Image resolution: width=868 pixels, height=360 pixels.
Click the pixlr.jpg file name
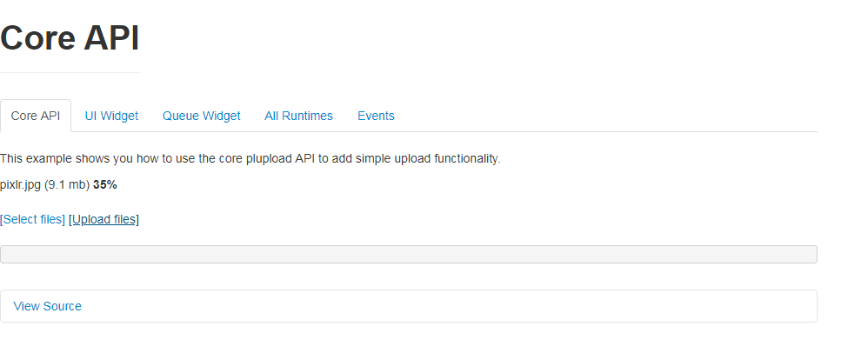click(x=21, y=185)
